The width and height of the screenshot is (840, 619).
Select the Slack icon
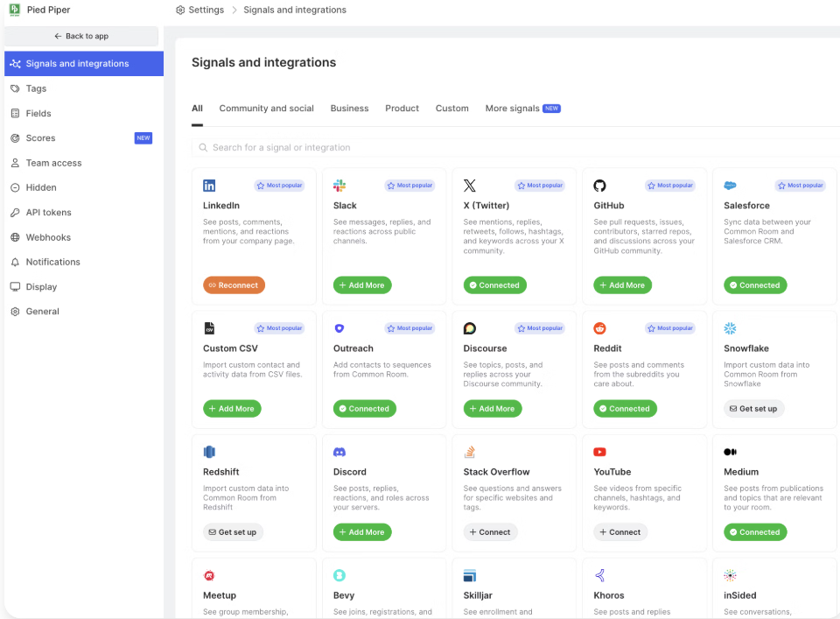pyautogui.click(x=339, y=185)
